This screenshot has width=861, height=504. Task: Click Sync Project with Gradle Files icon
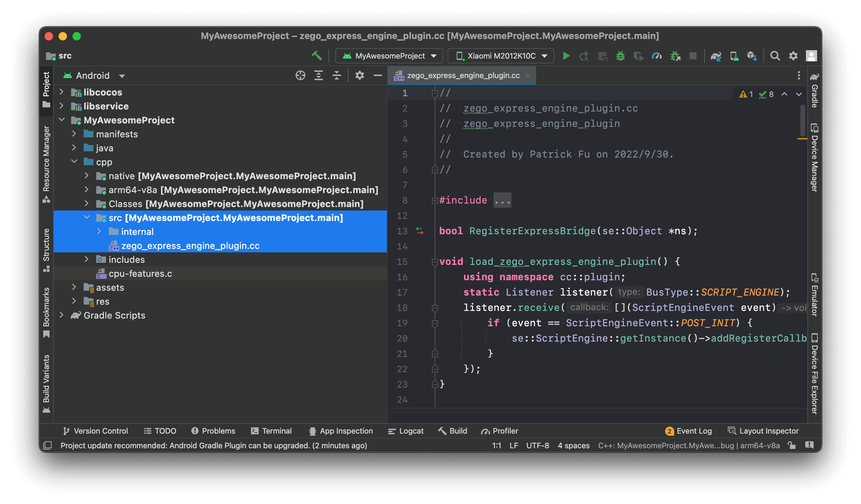pos(716,56)
